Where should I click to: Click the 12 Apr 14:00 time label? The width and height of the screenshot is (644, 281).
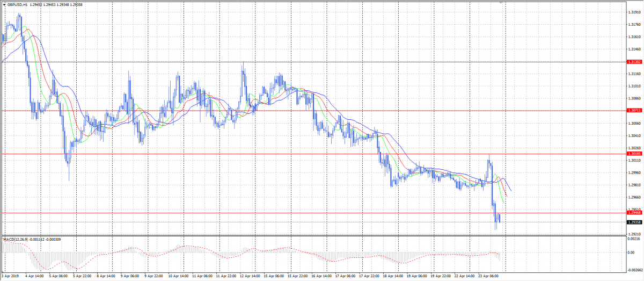(x=249, y=276)
